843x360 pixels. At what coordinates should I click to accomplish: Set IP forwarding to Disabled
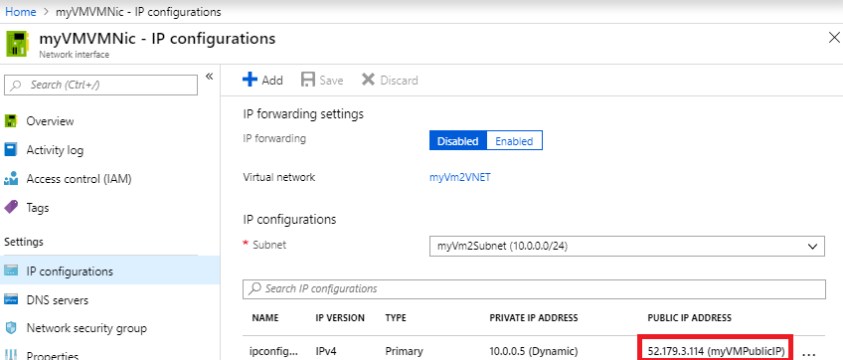pyautogui.click(x=458, y=141)
